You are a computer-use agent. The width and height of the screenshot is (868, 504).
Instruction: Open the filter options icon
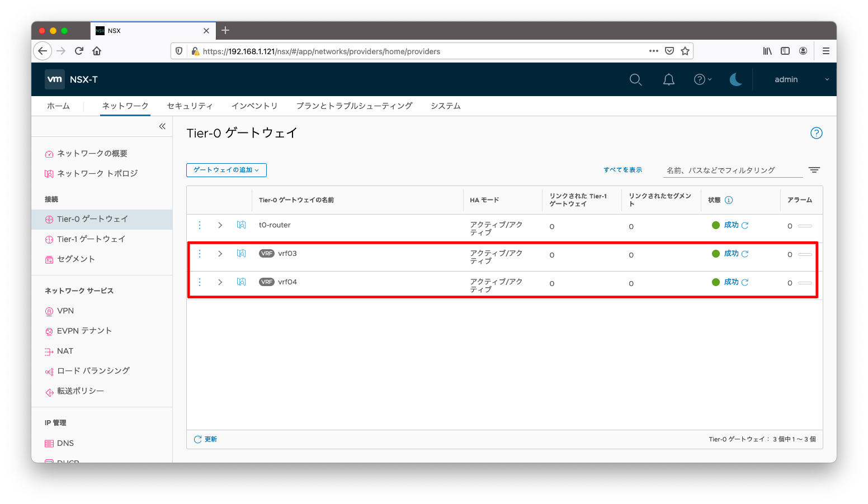tap(814, 170)
